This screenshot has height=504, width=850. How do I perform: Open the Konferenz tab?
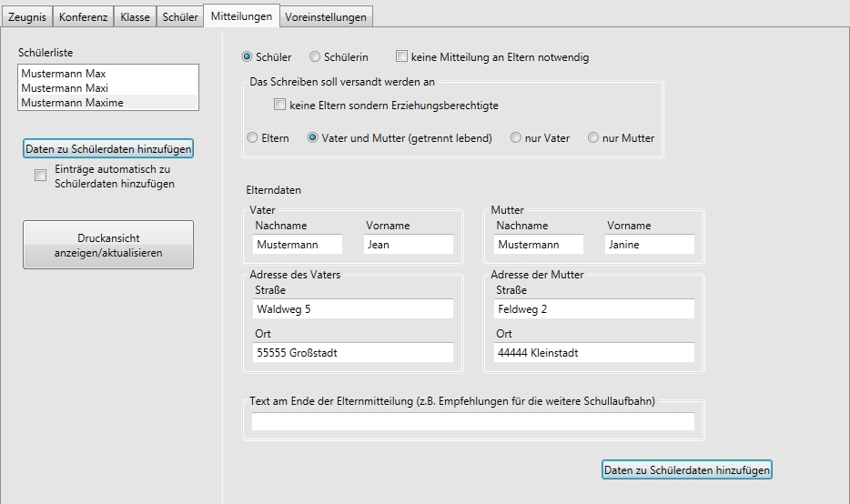click(x=83, y=17)
